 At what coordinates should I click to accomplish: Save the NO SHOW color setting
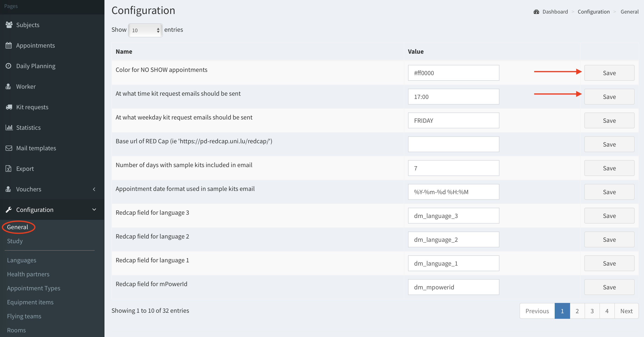tap(609, 73)
